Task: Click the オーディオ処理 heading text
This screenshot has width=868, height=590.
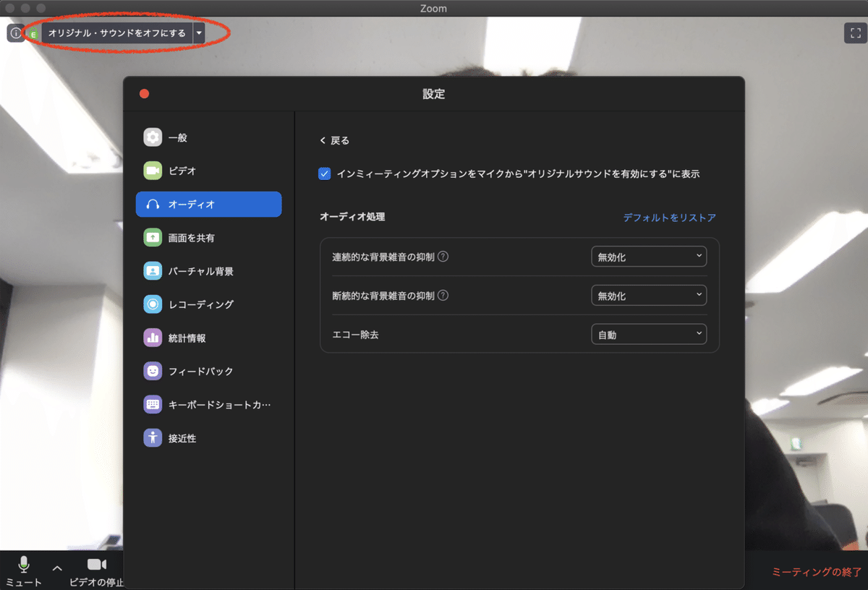Action: (352, 217)
